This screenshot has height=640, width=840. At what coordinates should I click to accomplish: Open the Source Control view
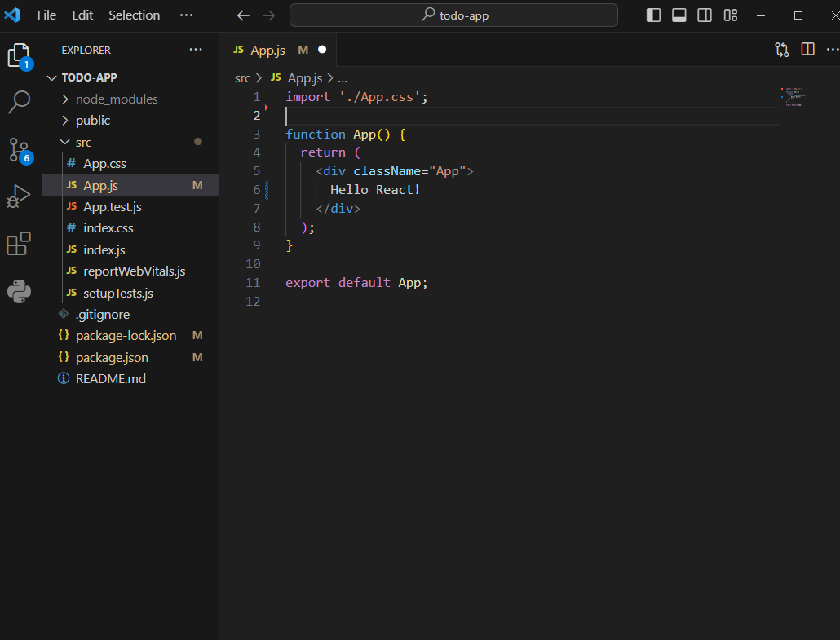click(x=19, y=149)
